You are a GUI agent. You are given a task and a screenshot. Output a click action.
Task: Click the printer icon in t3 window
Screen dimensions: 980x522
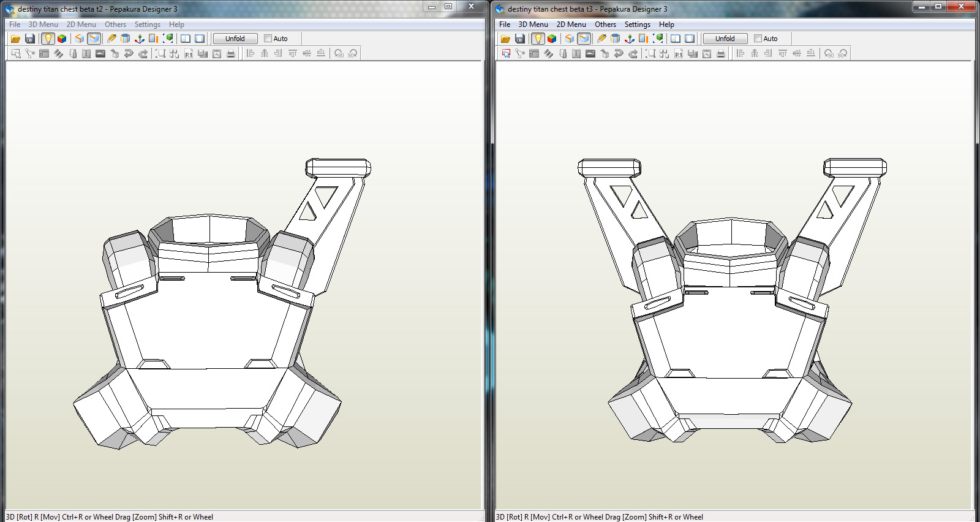pyautogui.click(x=721, y=53)
